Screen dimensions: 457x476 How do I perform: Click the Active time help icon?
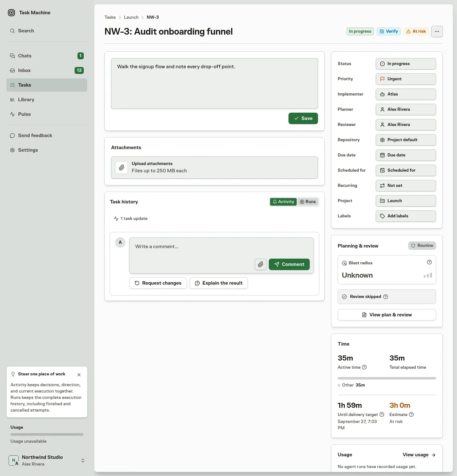[x=364, y=367]
